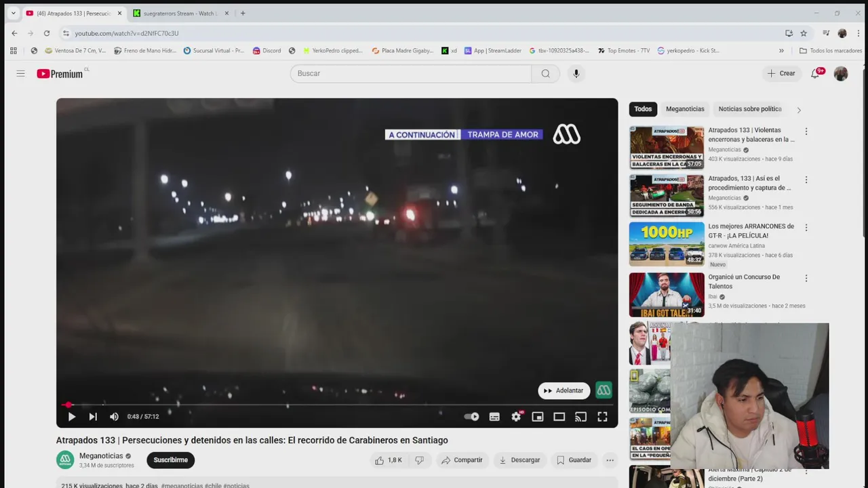Open more actions under video
Image resolution: width=868 pixels, height=488 pixels.
610,460
